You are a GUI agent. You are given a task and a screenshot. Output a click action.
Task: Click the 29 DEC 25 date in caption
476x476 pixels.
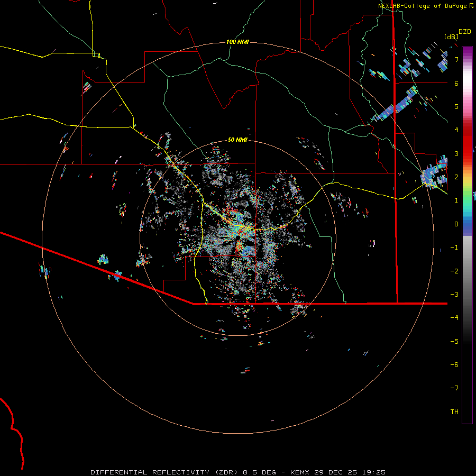(x=335, y=472)
